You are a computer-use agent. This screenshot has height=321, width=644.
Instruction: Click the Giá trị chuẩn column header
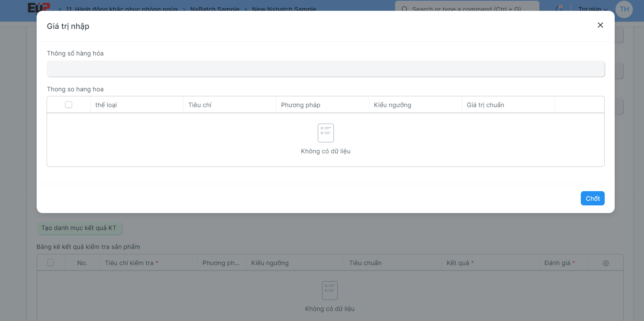point(485,105)
